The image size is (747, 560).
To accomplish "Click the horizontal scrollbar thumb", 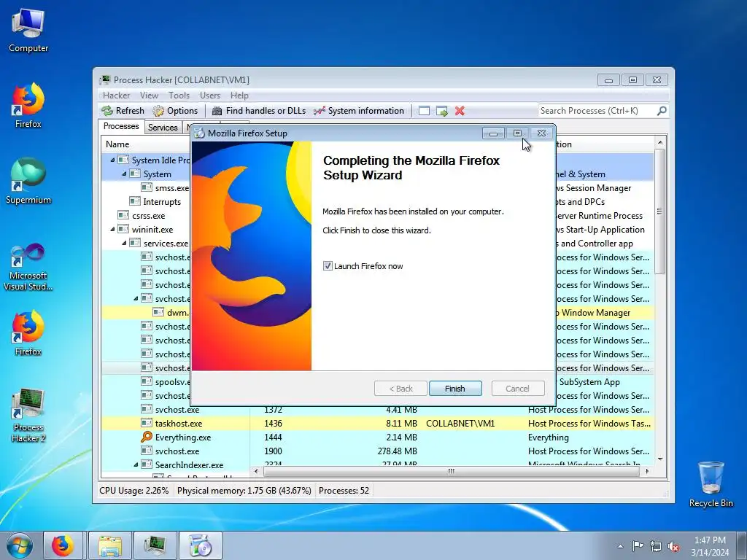I will click(x=451, y=471).
